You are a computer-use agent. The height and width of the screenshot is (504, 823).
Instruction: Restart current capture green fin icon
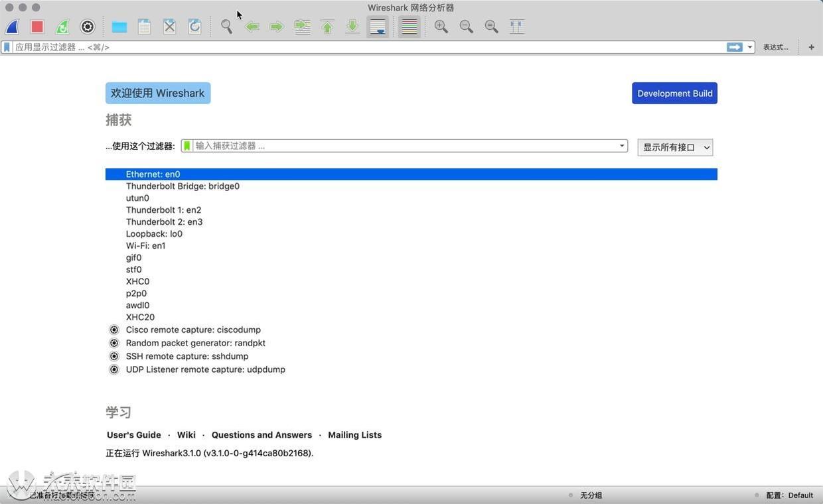[62, 27]
